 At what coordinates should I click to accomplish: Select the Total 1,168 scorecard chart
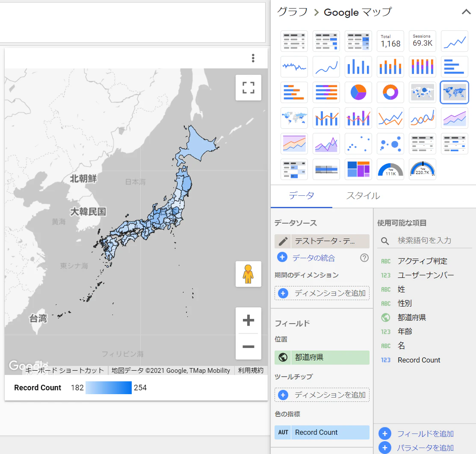tap(390, 41)
